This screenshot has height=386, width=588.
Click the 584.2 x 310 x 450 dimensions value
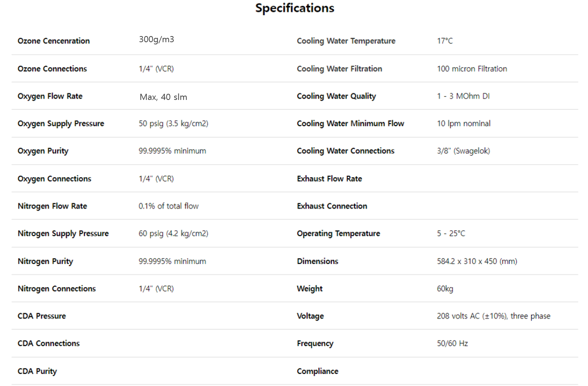coord(476,261)
